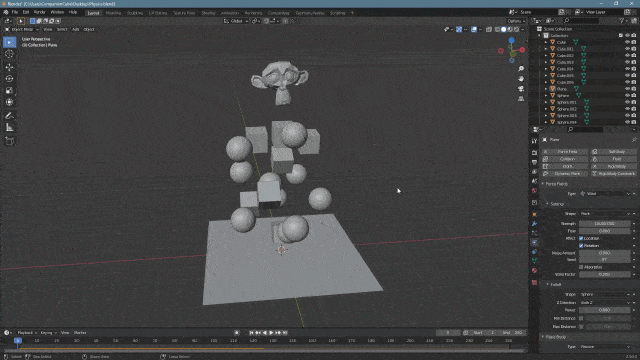Disable Sphere.002 in renders camera icon
This screenshot has height=360, width=640.
[x=634, y=109]
